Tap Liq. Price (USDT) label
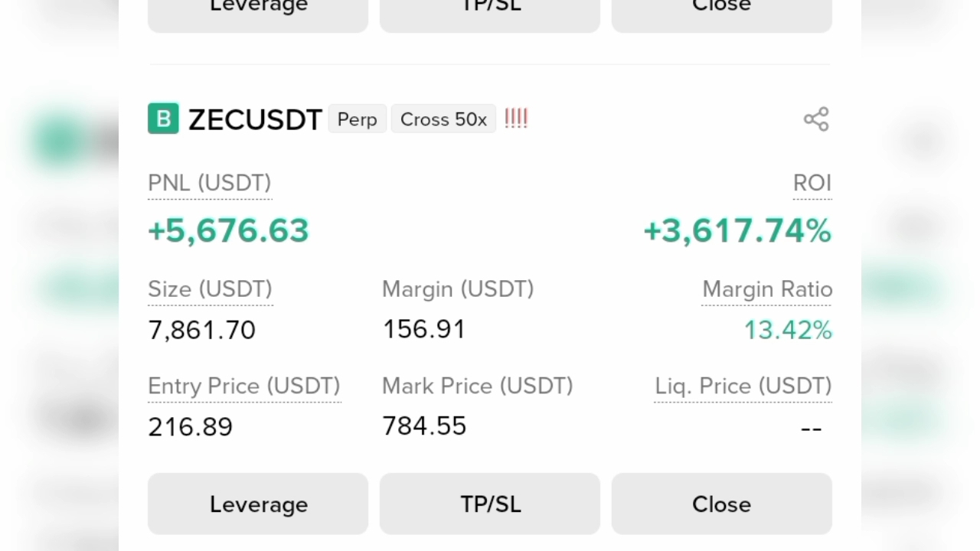This screenshot has width=980, height=551. pos(743,386)
